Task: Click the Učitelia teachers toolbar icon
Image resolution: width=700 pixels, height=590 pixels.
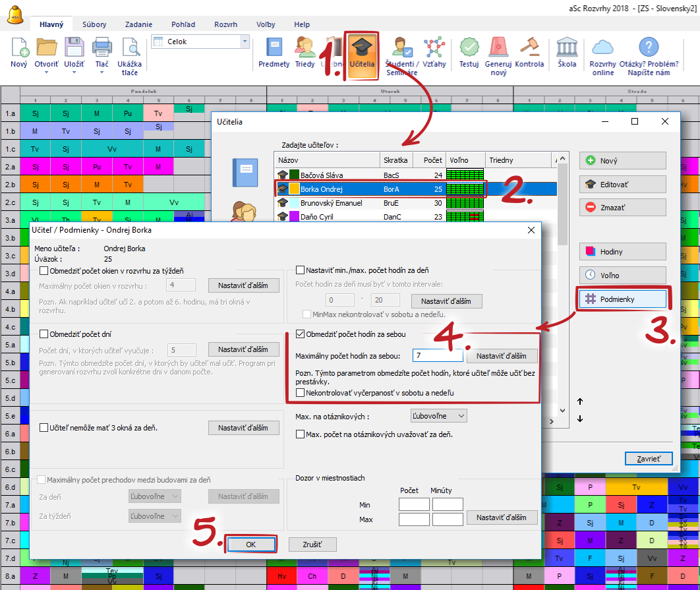Action: tap(362, 48)
